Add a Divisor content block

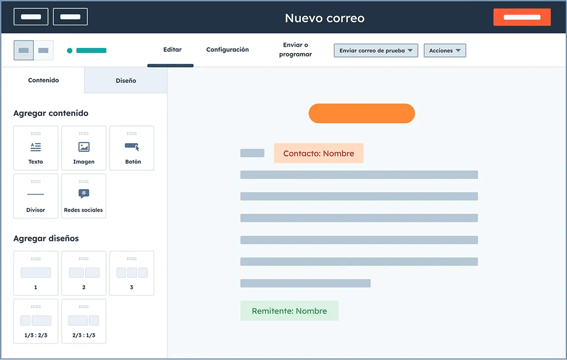(36, 196)
